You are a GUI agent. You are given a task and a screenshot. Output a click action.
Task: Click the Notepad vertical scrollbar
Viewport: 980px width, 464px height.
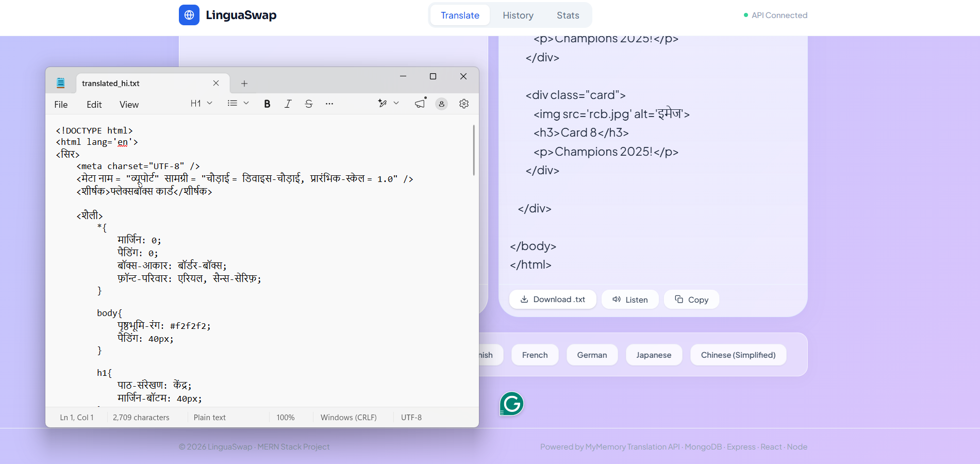coord(474,150)
